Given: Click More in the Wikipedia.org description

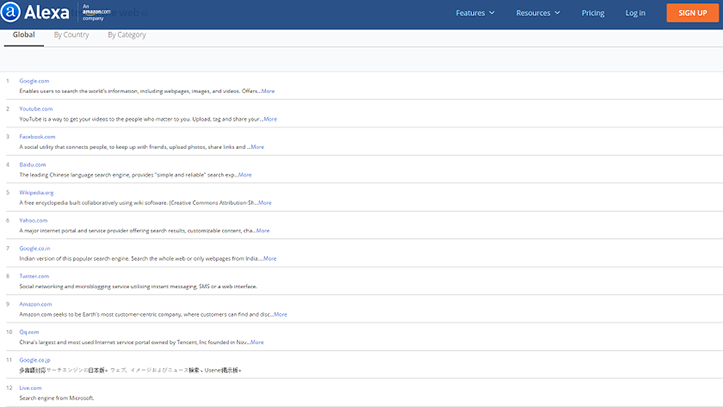Looking at the screenshot, I should pyautogui.click(x=265, y=203).
